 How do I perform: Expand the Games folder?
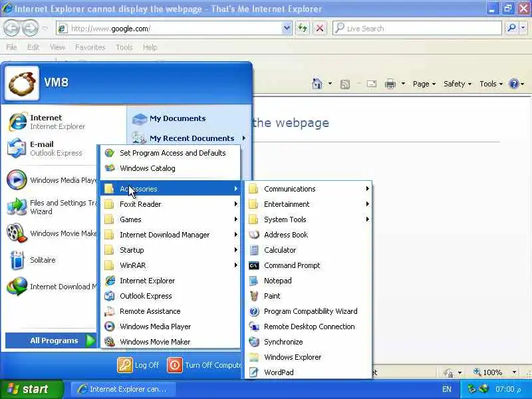171,219
